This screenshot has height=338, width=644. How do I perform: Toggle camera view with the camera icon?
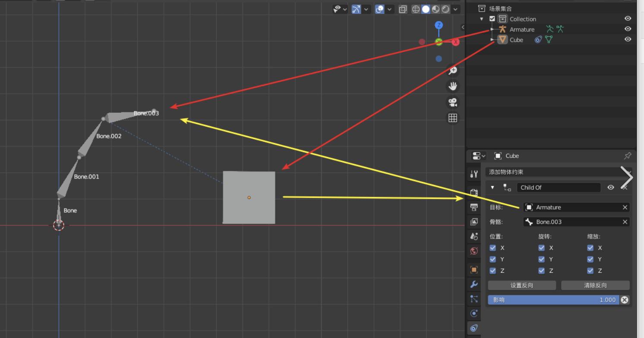coord(452,102)
